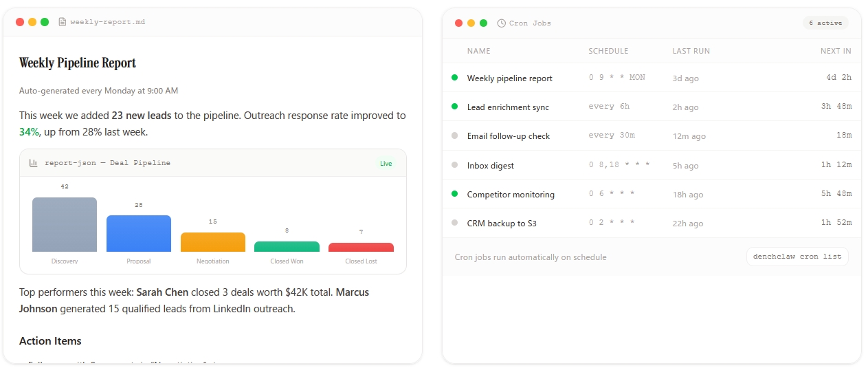868x368 pixels.
Task: Click the gray status dot for CRM backup to S3
Action: coord(454,223)
